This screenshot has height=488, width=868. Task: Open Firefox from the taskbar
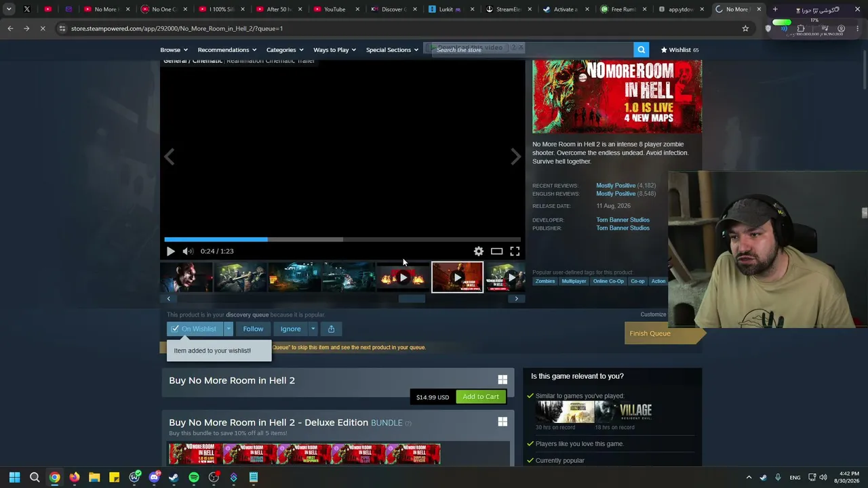tap(75, 477)
